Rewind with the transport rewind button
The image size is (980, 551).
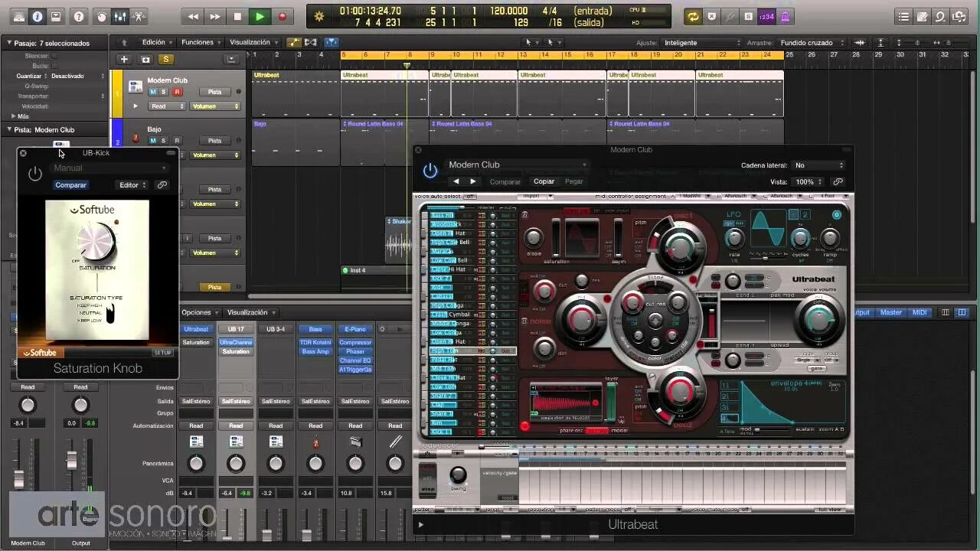click(x=193, y=16)
